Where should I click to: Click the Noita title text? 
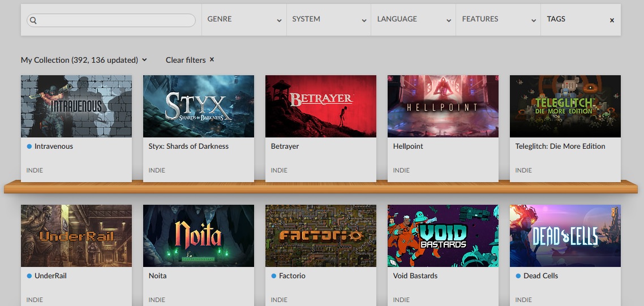(x=158, y=276)
